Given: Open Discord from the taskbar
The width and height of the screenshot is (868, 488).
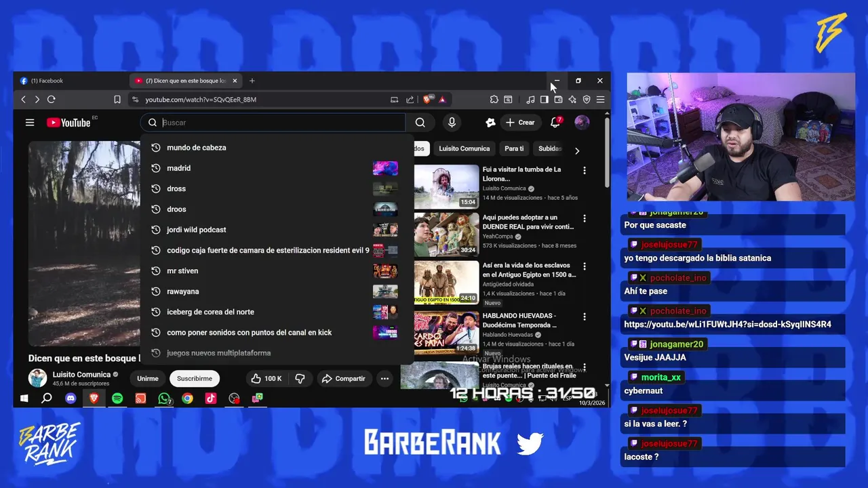Looking at the screenshot, I should coord(71,399).
